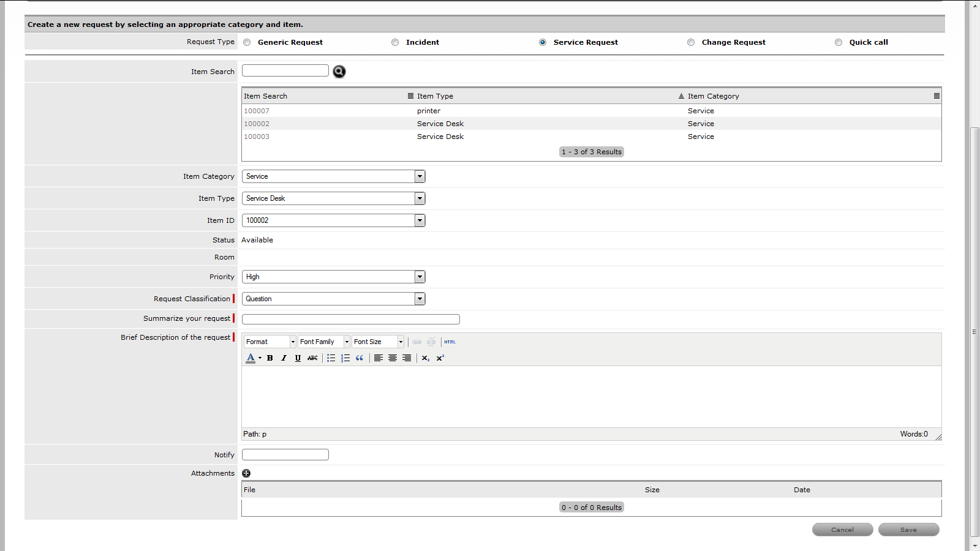Select Quick call request type

click(x=839, y=42)
